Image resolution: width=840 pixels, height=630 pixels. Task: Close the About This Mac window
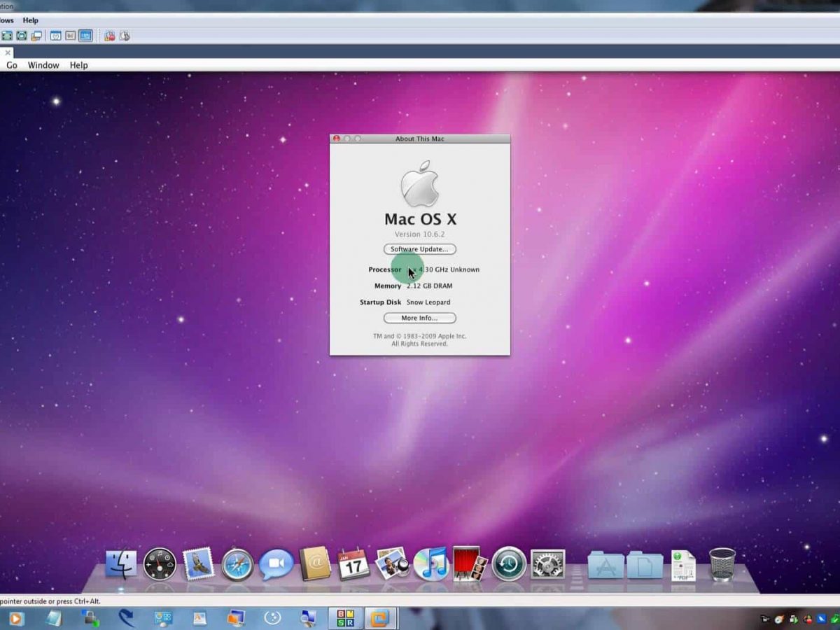(x=337, y=139)
